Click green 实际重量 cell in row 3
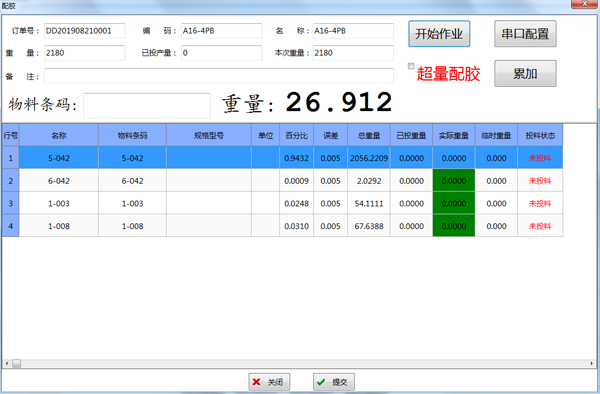Viewport: 600px width, 394px height. 454,203
